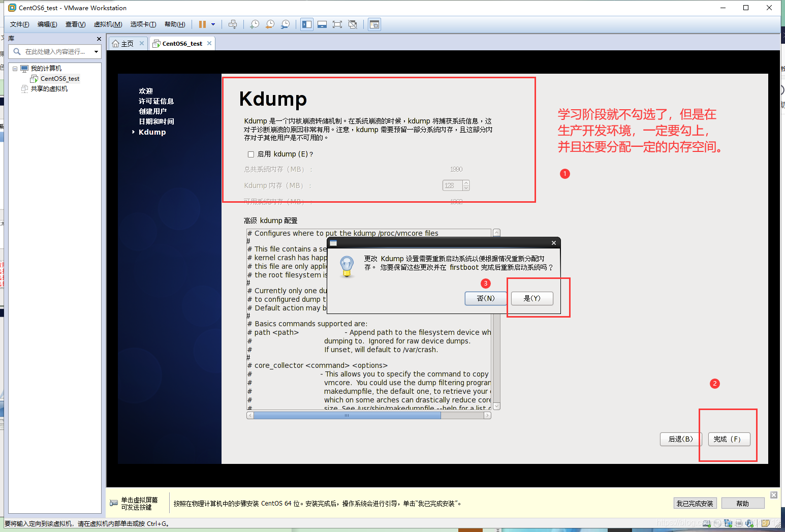Open the 虚拟机(M) menu
Screen dimensions: 785x532
coord(107,24)
